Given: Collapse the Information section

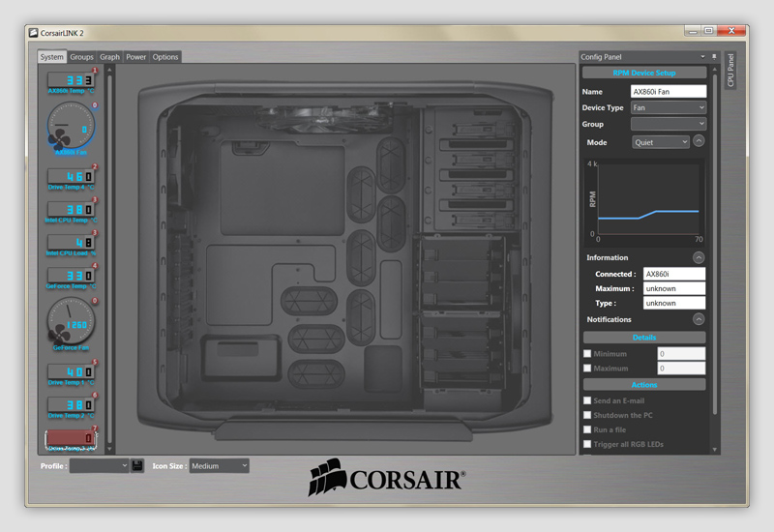Looking at the screenshot, I should (x=699, y=257).
